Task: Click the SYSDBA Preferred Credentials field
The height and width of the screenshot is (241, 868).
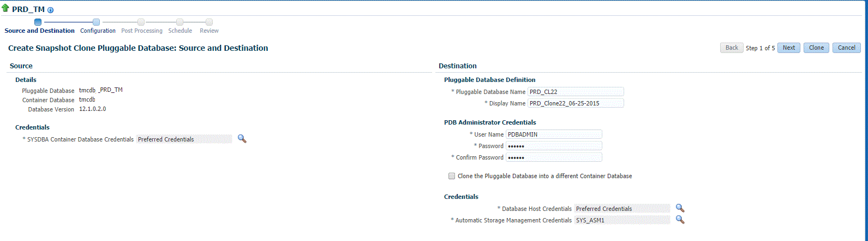Action: pos(184,139)
